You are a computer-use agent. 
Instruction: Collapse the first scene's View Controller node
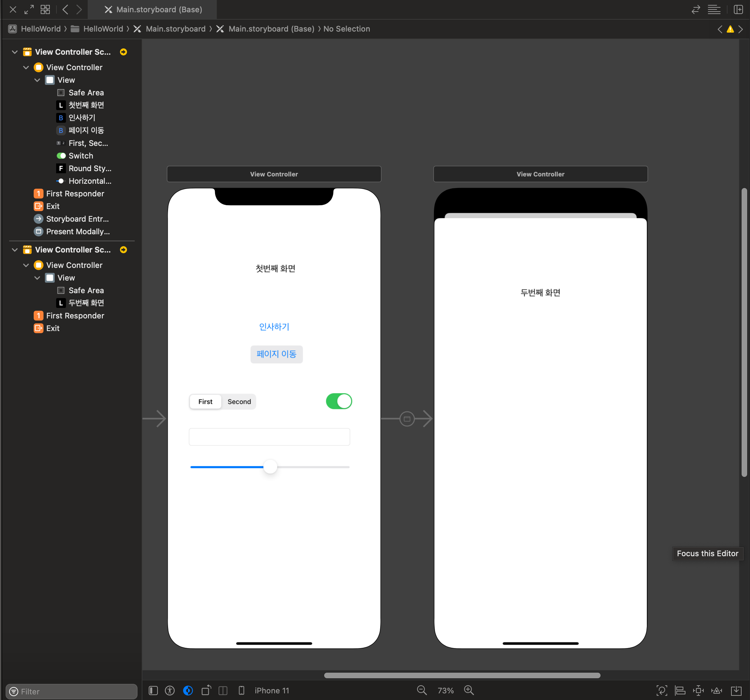tap(26, 68)
